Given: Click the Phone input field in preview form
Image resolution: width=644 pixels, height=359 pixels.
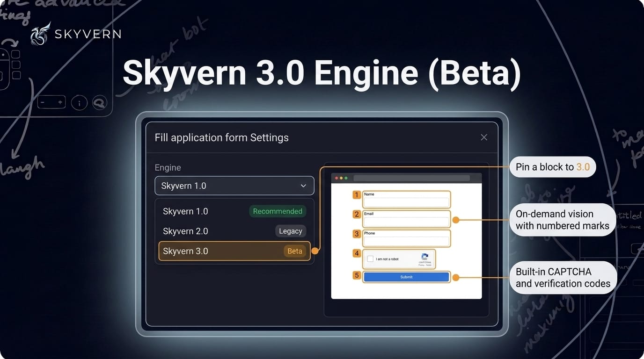Looking at the screenshot, I should point(406,241).
